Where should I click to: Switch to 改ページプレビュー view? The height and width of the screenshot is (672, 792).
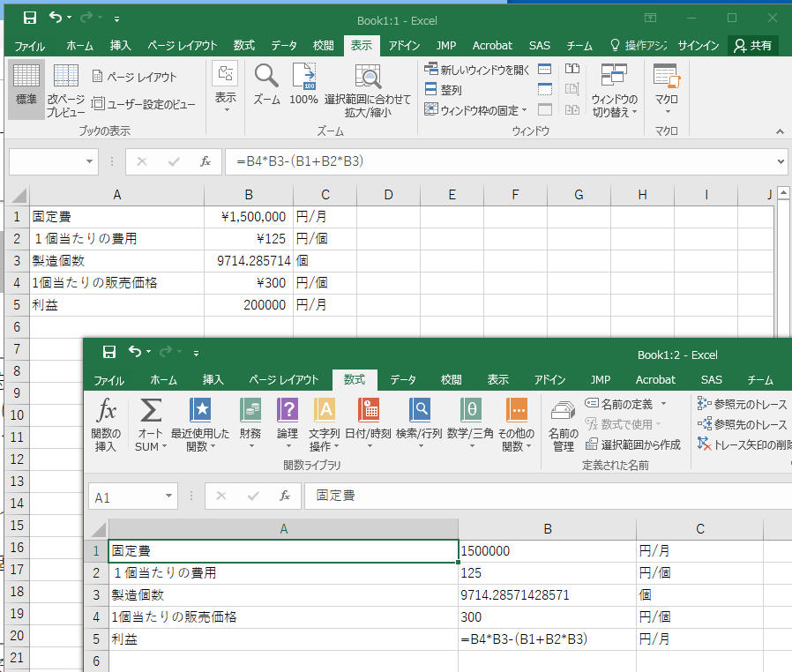click(66, 88)
